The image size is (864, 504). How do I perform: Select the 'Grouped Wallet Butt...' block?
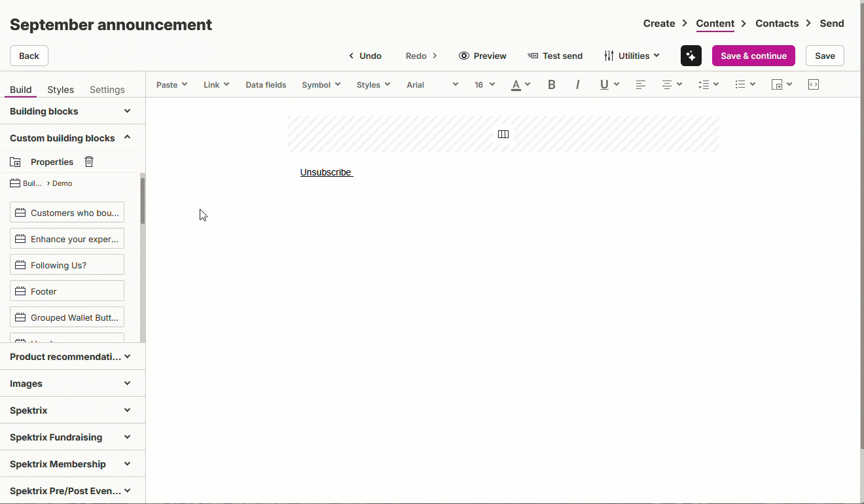[67, 317]
